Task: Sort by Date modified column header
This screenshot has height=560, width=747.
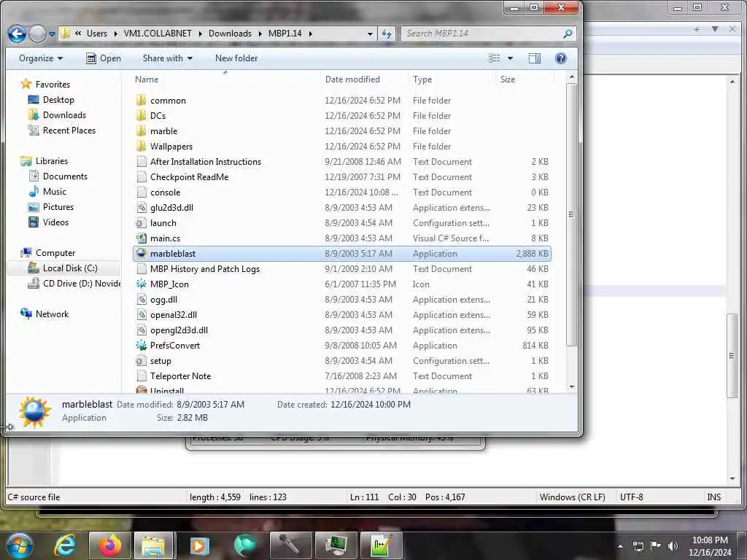Action: (x=352, y=79)
